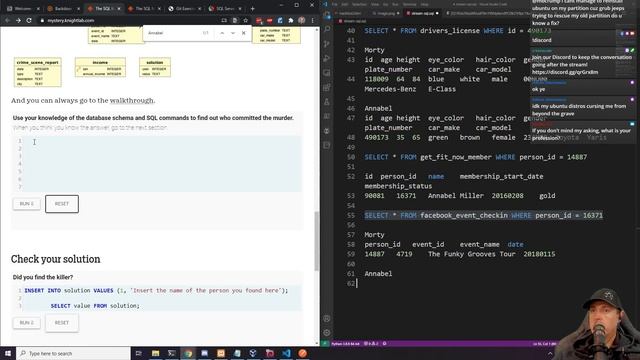Screen dimensions: 640x360
Task: Open VS Code Extensions icon
Action: pyautogui.click(x=327, y=87)
